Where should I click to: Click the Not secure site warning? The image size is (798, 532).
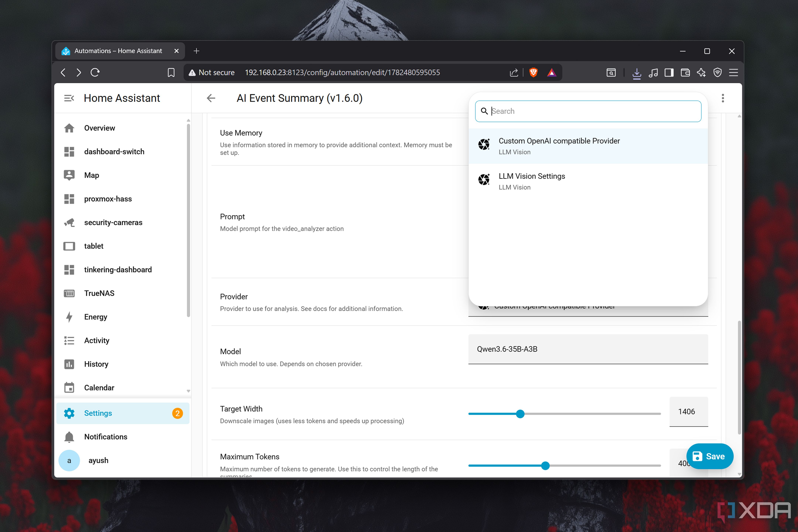pos(212,72)
